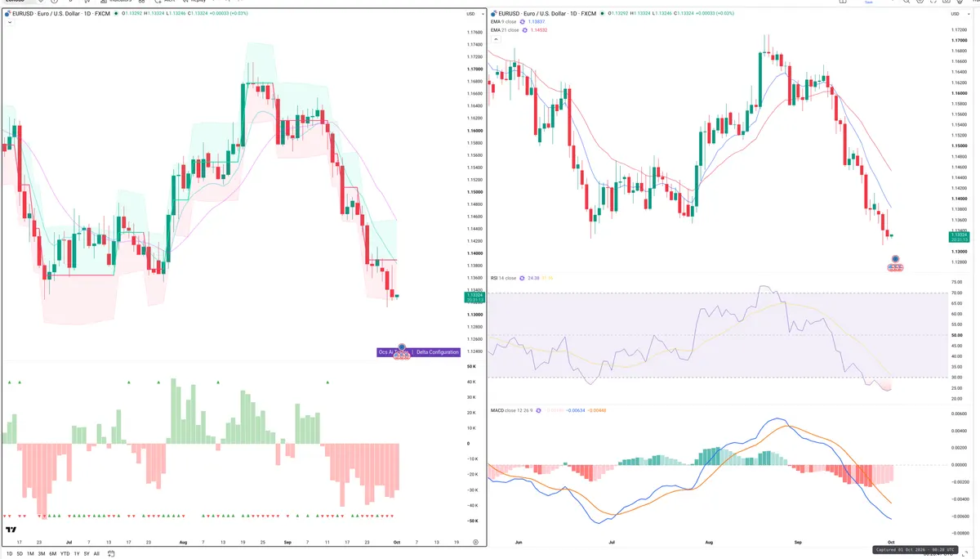Image resolution: width=980 pixels, height=559 pixels.
Task: Select the EMA 21 close legend label
Action: pyautogui.click(x=504, y=29)
